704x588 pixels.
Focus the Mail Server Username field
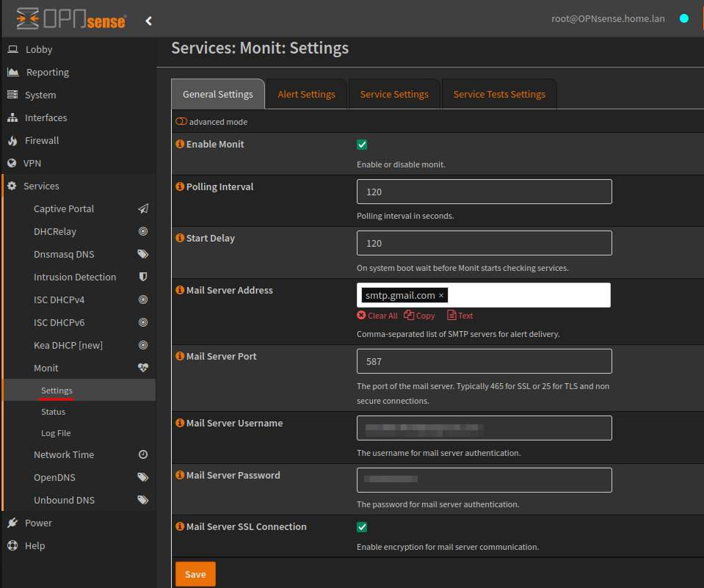tap(484, 428)
